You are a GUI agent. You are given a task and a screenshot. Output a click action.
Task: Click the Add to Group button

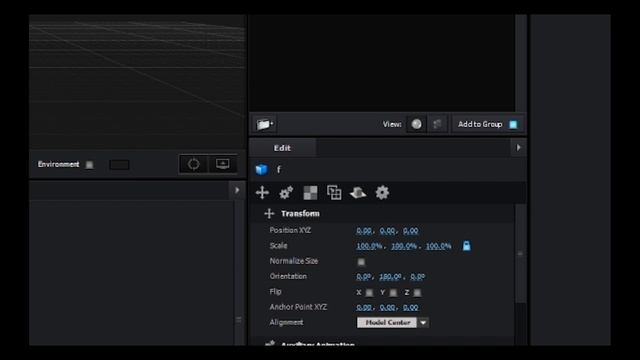tap(488, 124)
